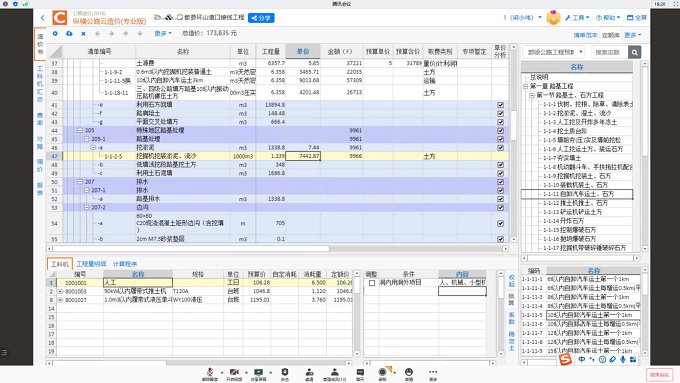Collapse tree node 207 in list
The image size is (680, 383).
click(80, 182)
